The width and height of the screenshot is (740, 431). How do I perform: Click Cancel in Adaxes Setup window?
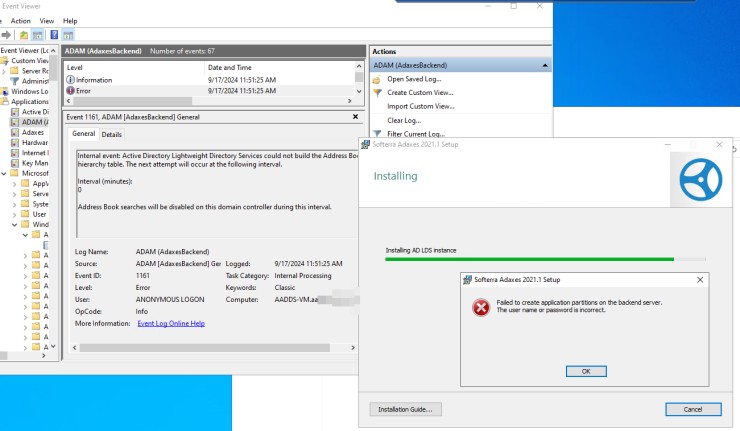(693, 409)
